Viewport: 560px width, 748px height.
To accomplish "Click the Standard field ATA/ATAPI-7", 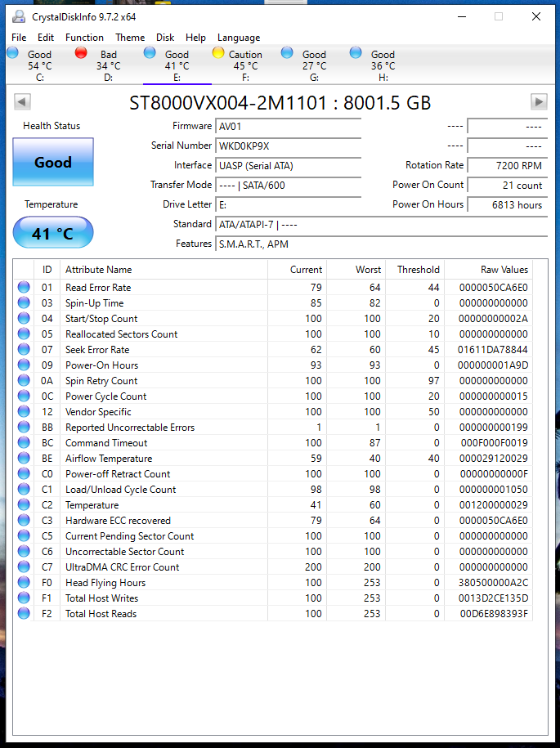I will [381, 224].
